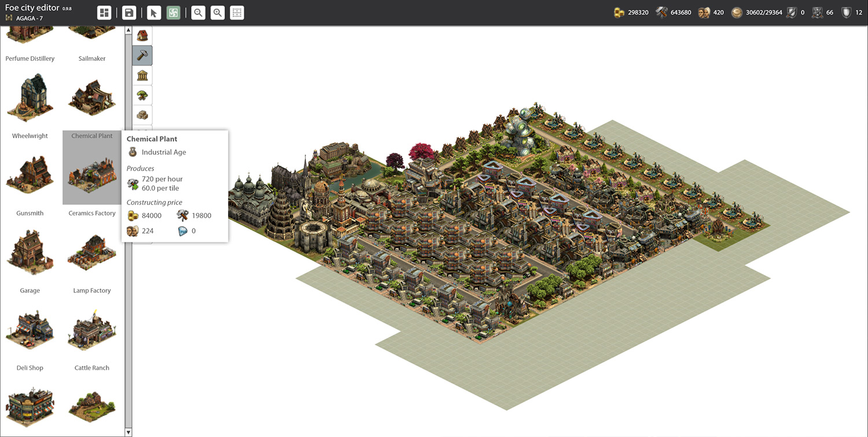Image resolution: width=868 pixels, height=437 pixels.
Task: Click the '720 per hour' production text
Action: click(x=163, y=179)
